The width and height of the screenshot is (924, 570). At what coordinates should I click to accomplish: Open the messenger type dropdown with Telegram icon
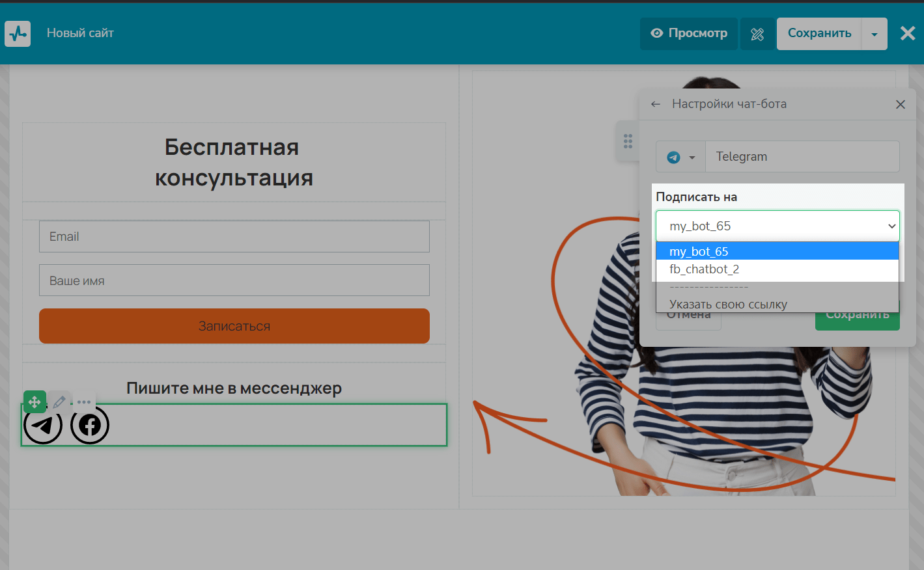pos(680,157)
